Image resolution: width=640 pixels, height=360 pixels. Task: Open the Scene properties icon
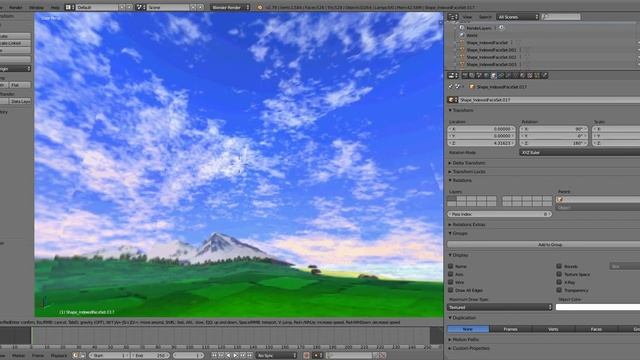(479, 76)
